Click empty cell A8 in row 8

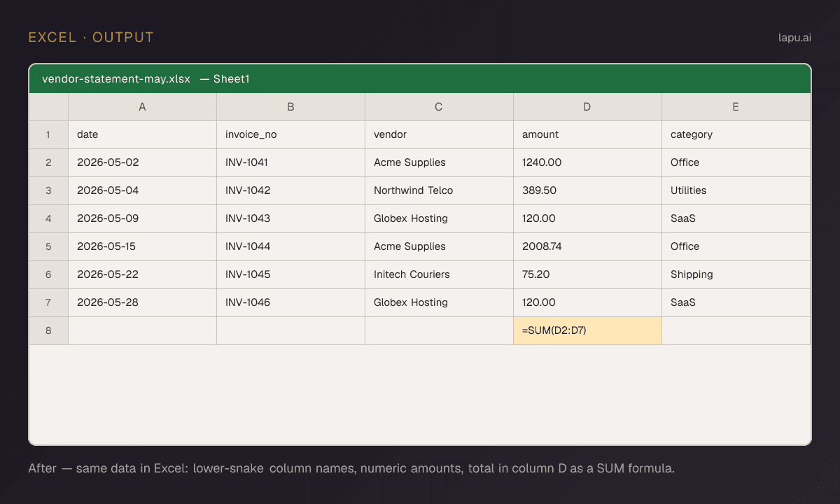(x=143, y=331)
